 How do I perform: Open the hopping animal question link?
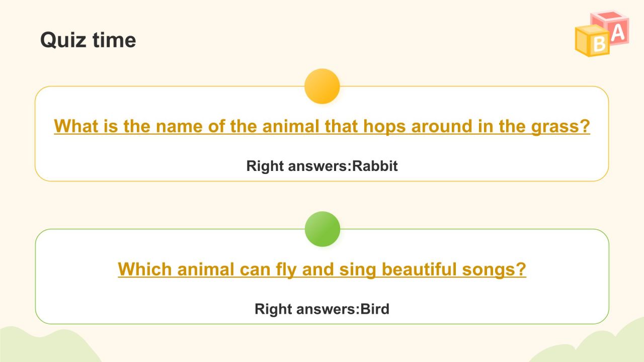[322, 126]
